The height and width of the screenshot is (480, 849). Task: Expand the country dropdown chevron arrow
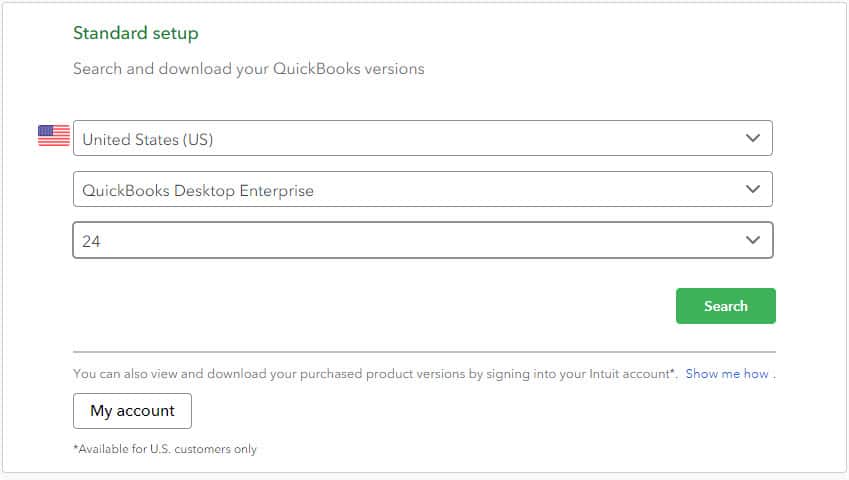(753, 138)
